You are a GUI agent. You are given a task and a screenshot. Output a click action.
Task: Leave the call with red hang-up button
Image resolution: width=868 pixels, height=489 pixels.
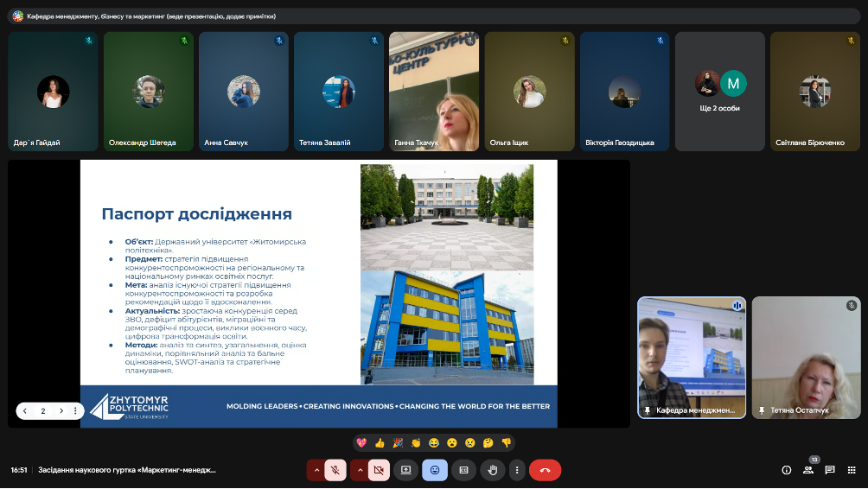(545, 470)
